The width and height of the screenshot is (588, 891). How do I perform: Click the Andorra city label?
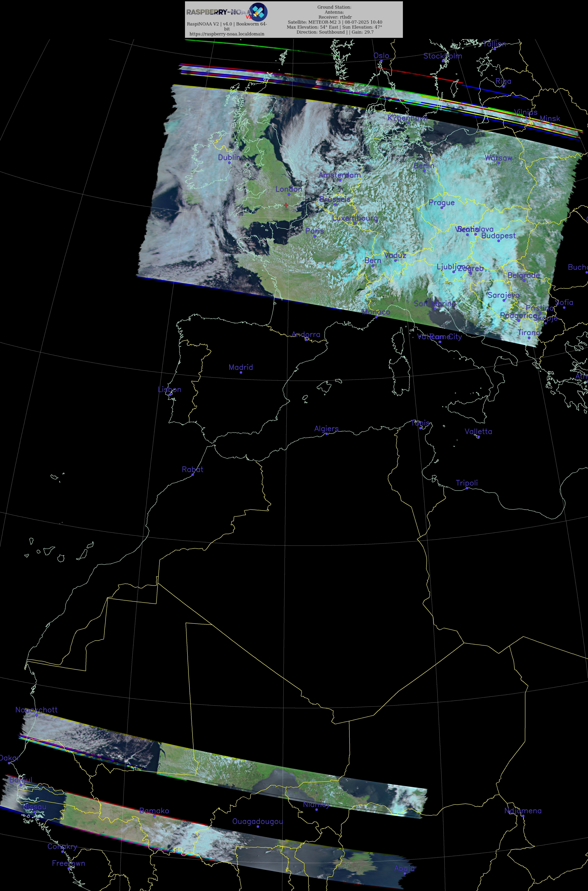306,335
